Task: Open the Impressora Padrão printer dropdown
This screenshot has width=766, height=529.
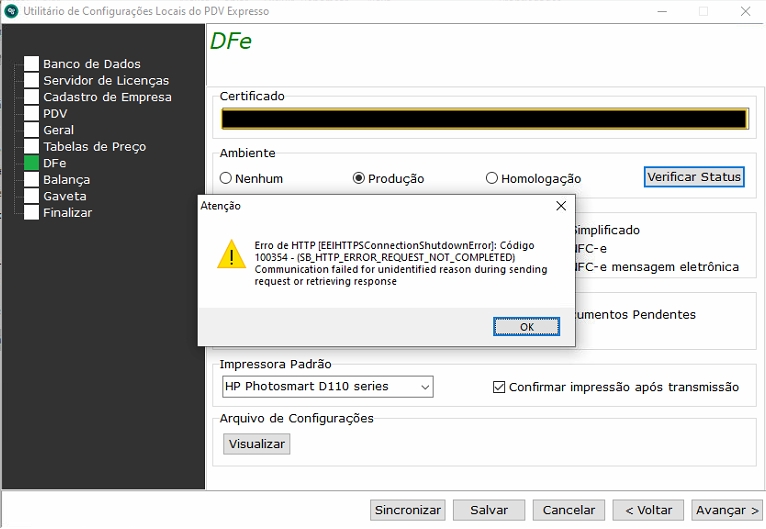Action: pos(327,386)
